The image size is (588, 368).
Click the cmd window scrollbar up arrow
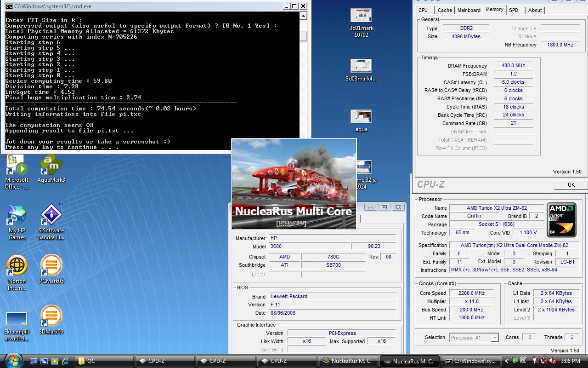[303, 16]
